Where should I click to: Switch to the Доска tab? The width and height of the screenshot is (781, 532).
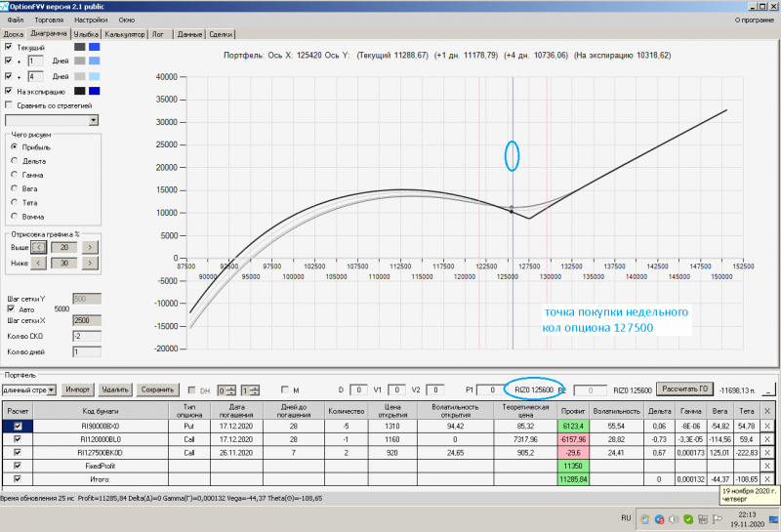(13, 34)
